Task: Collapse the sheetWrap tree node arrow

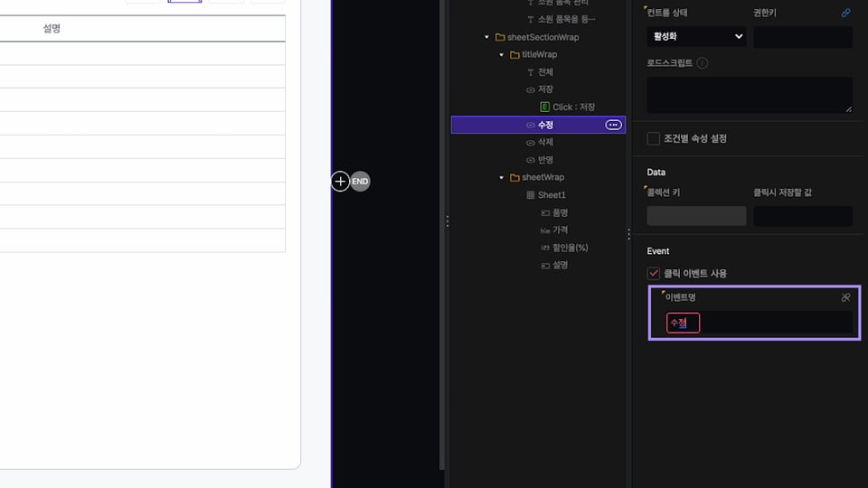Action: point(502,178)
